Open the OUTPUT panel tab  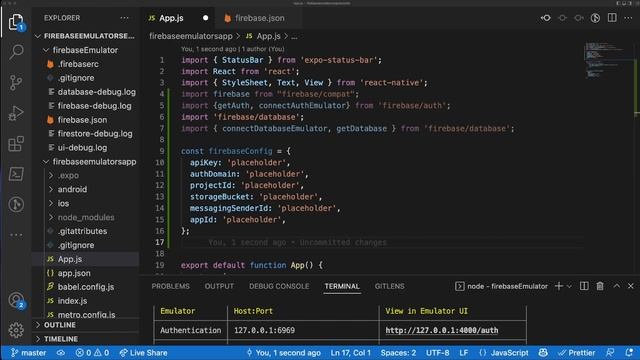point(219,286)
